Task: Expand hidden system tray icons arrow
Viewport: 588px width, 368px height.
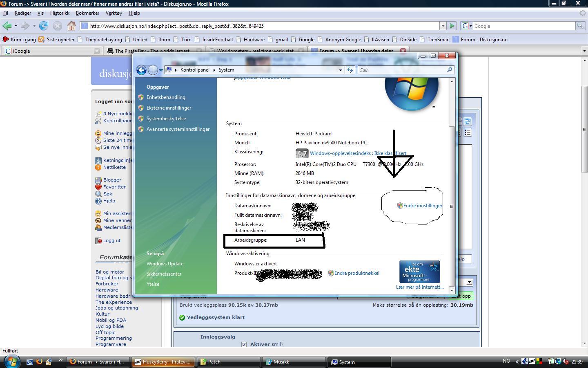Action: tap(517, 361)
